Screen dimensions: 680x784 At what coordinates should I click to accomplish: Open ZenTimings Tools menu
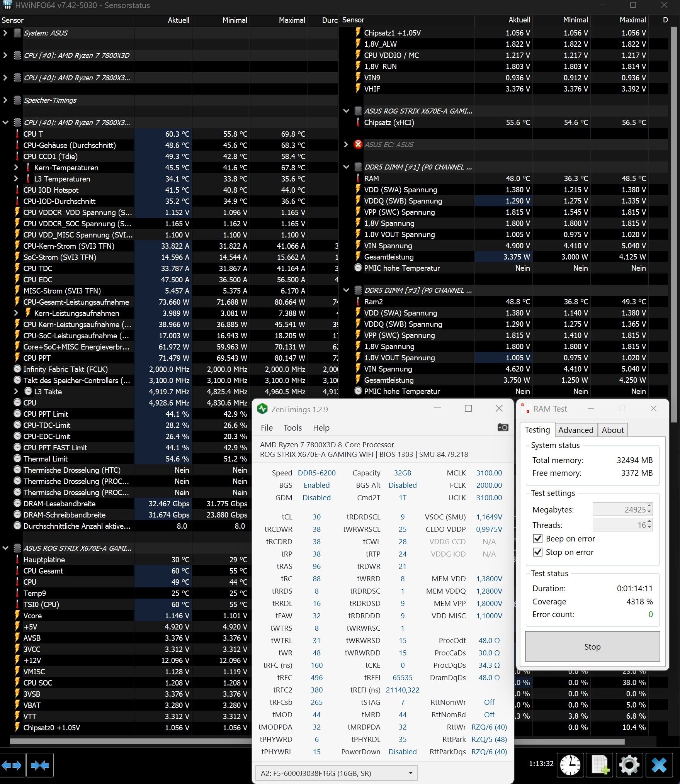pyautogui.click(x=292, y=428)
